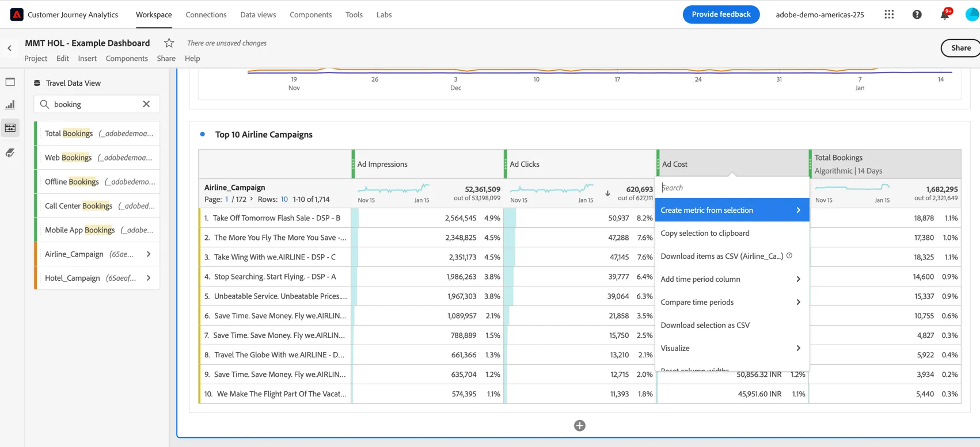Select the Mobile App Bookings metric
Viewport: 980px width, 447px height.
[97, 230]
